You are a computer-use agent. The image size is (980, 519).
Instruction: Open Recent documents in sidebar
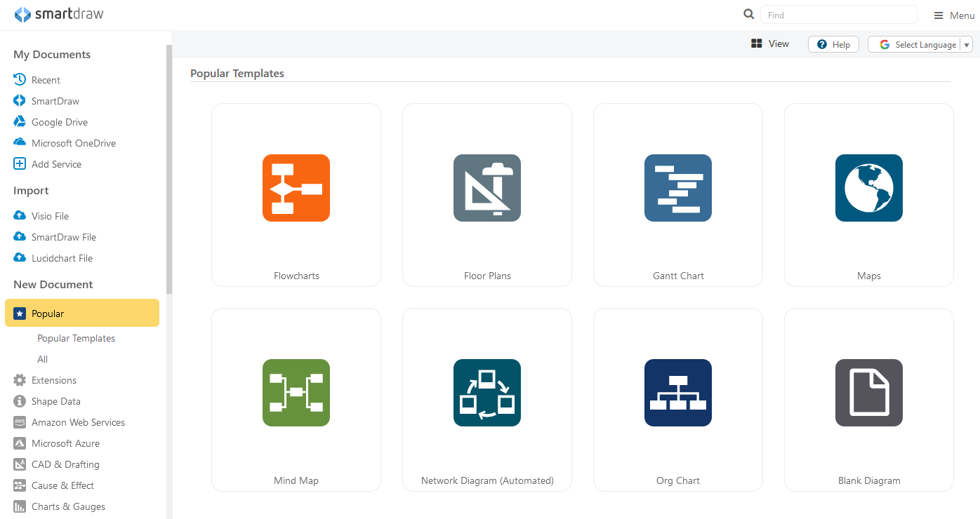click(x=46, y=80)
